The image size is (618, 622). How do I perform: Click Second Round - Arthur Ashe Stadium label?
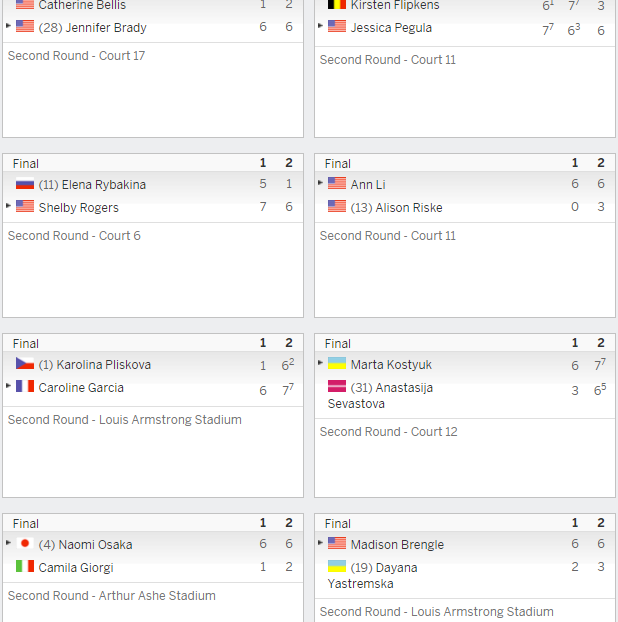click(111, 596)
